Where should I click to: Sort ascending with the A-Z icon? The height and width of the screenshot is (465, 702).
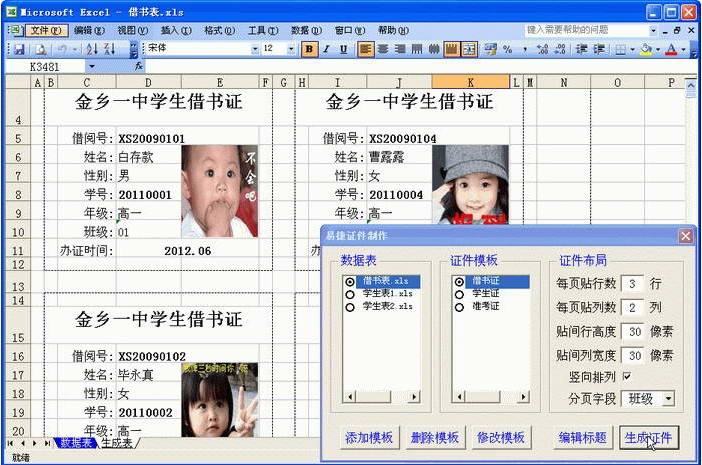(92, 49)
